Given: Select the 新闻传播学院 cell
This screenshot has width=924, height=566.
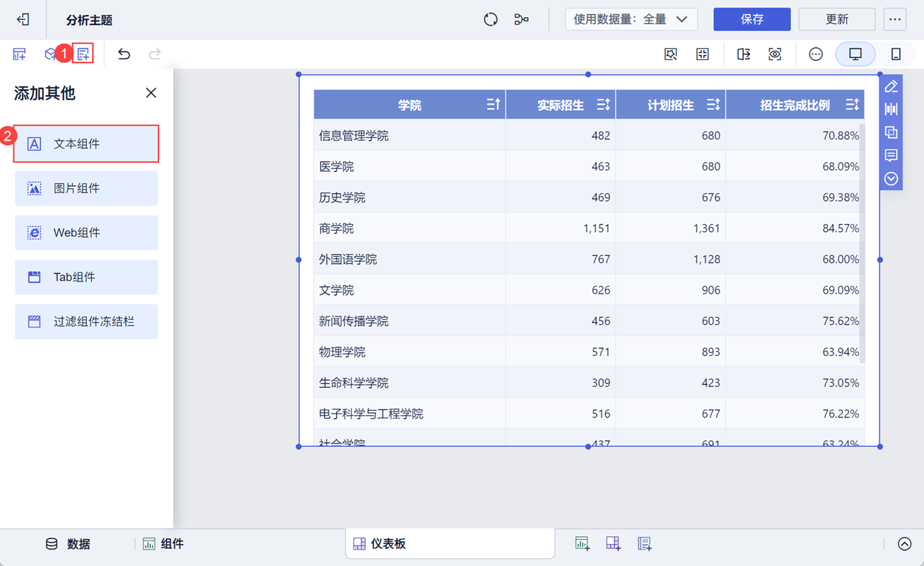Looking at the screenshot, I should pos(409,320).
